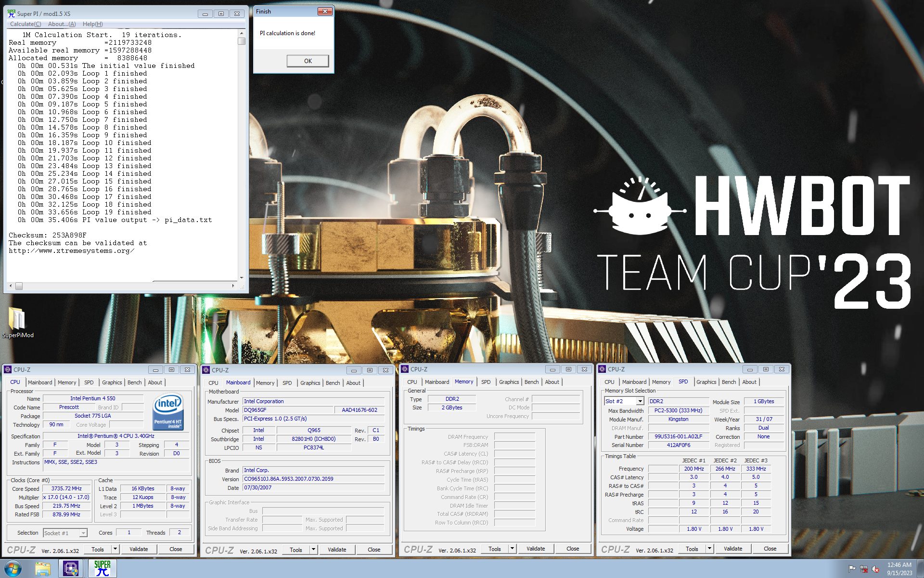Image resolution: width=924 pixels, height=578 pixels.
Task: Open the About menu in Super PI
Action: [62, 24]
